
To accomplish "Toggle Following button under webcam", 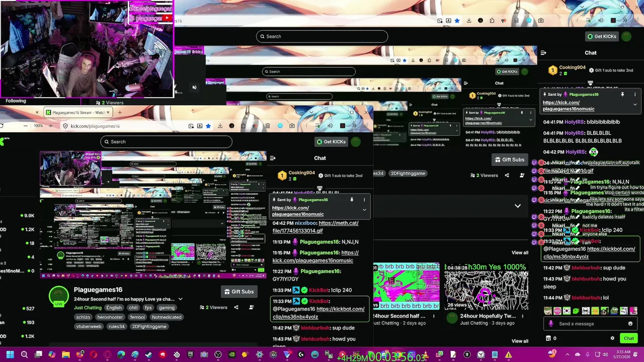I will tap(16, 101).
